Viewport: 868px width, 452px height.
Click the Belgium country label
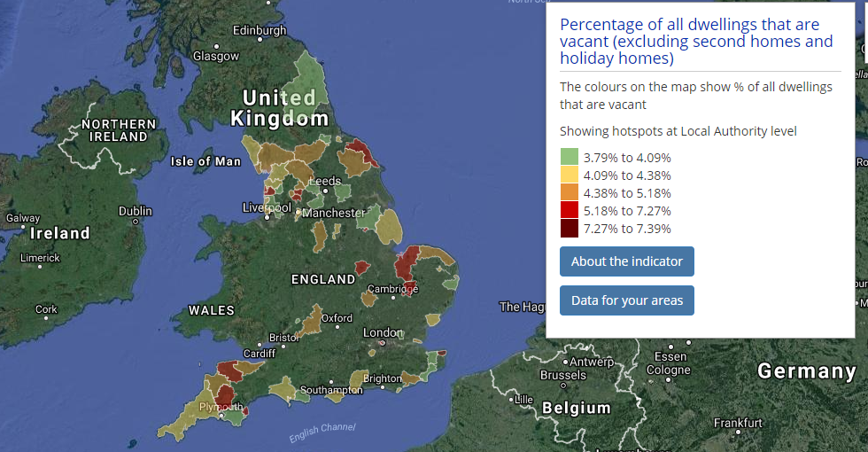coord(577,409)
